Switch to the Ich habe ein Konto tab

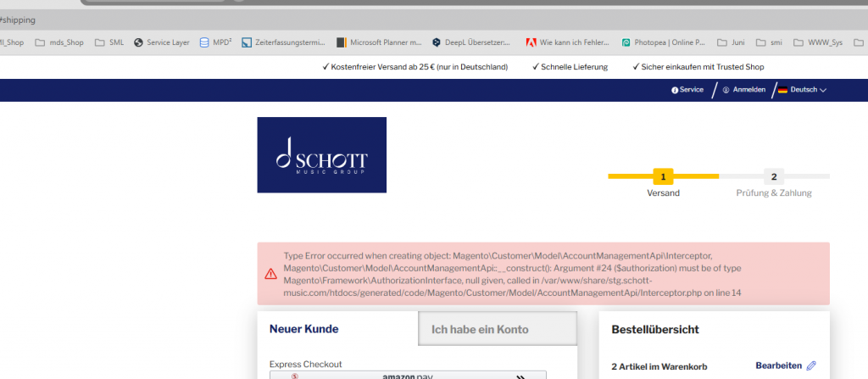(498, 329)
